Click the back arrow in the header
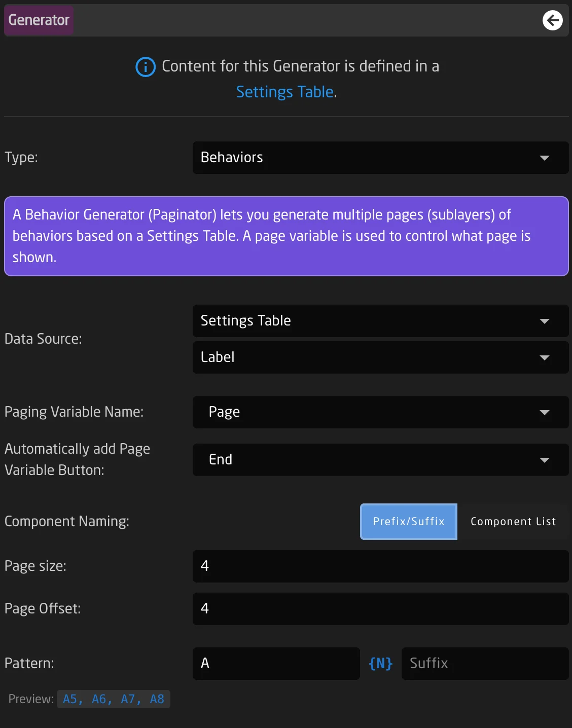This screenshot has height=728, width=572. click(553, 20)
